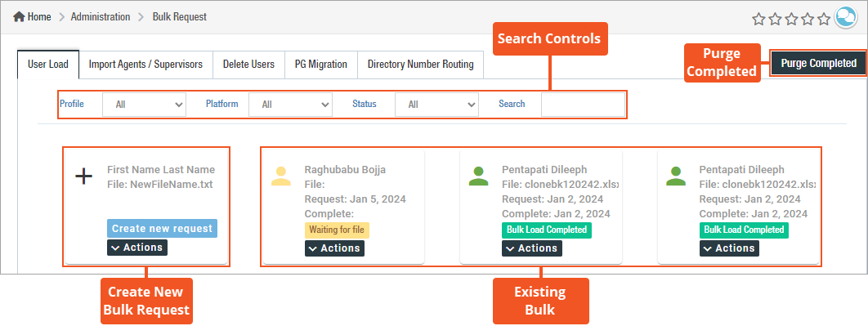The width and height of the screenshot is (868, 326).
Task: Click the Purge Completed button
Action: pos(819,63)
